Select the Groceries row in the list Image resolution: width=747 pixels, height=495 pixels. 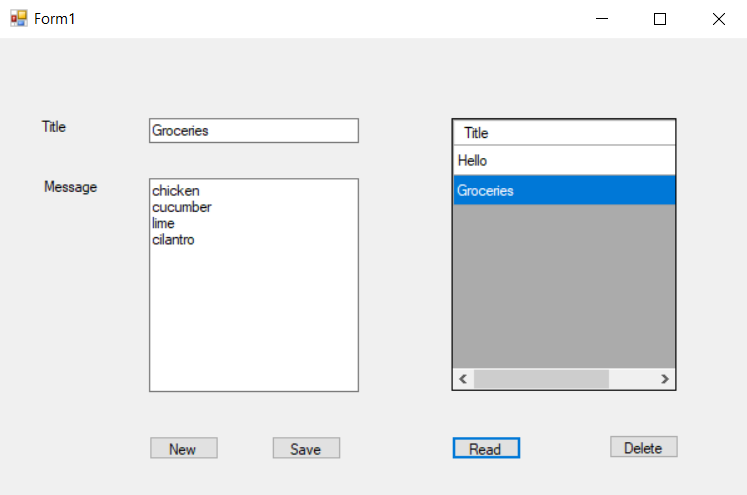click(x=564, y=190)
